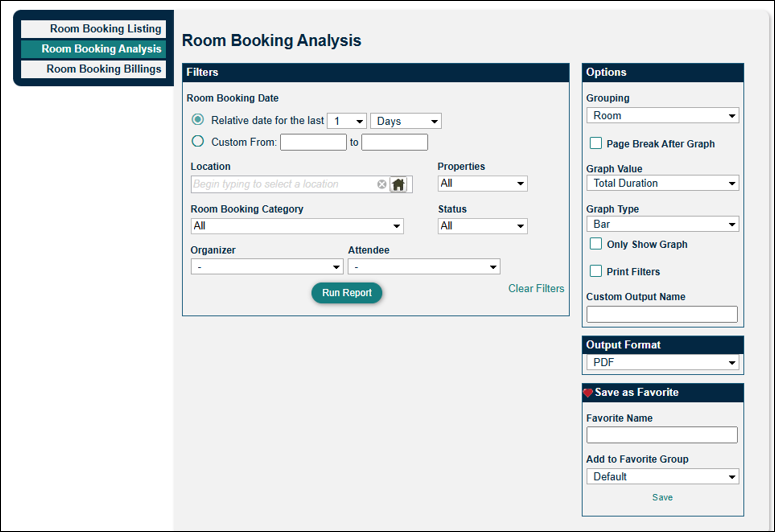Expand the Properties dropdown
Image resolution: width=775 pixels, height=532 pixels.
tap(482, 183)
